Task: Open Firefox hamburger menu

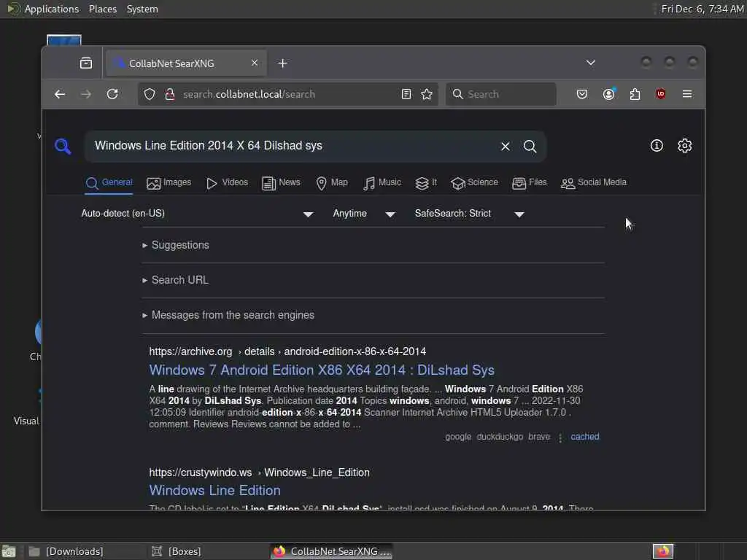Action: [x=687, y=94]
